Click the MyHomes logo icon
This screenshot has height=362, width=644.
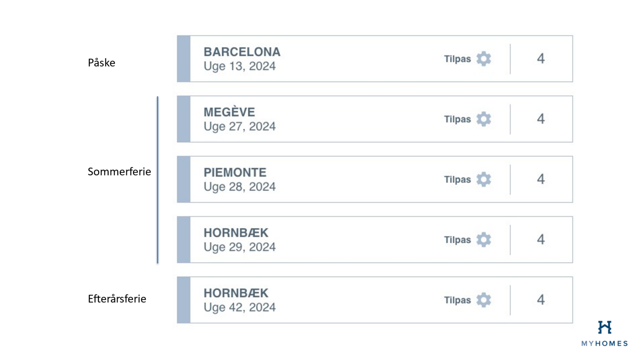605,327
